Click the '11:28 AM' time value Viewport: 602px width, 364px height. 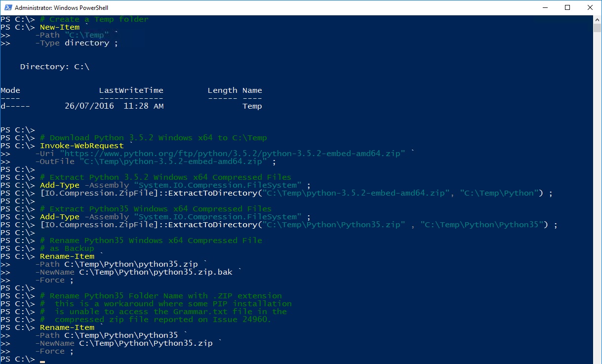click(x=144, y=106)
